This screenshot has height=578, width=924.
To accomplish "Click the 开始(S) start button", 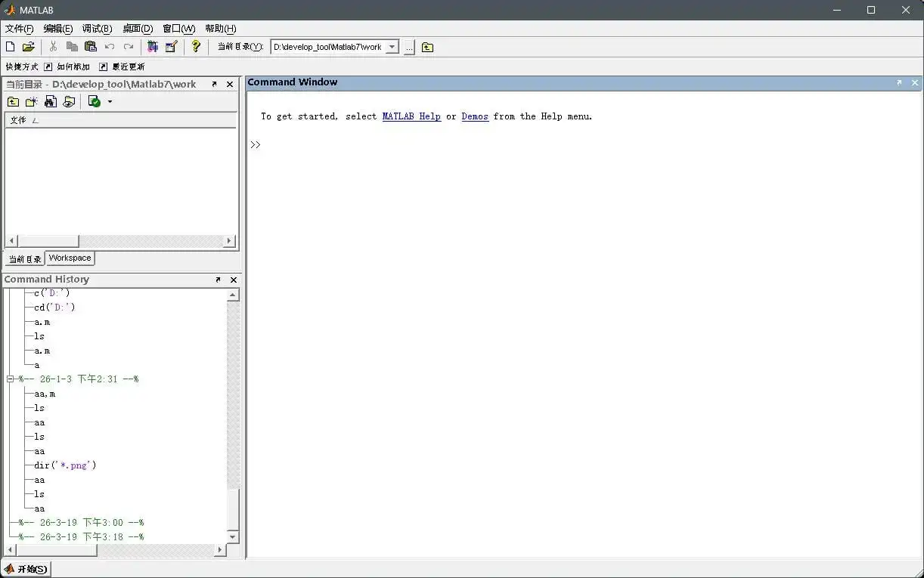I will pos(26,569).
